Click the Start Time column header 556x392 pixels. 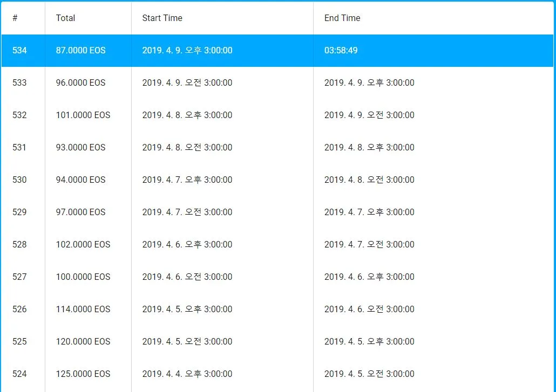(x=162, y=18)
